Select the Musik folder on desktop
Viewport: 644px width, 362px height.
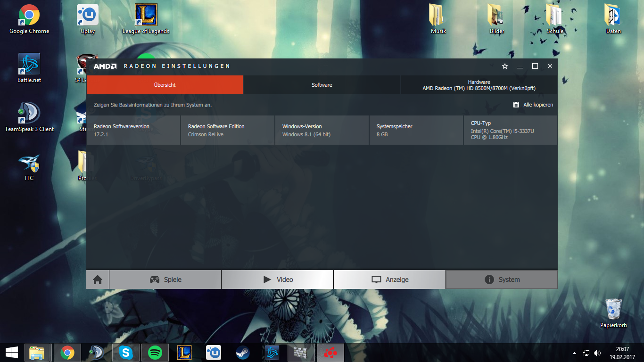coord(438,19)
